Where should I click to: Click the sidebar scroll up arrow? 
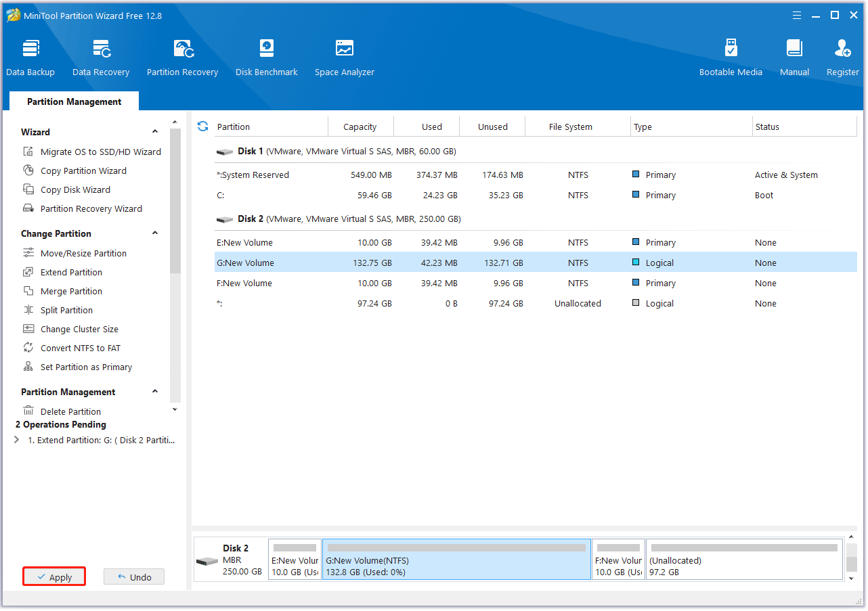175,122
